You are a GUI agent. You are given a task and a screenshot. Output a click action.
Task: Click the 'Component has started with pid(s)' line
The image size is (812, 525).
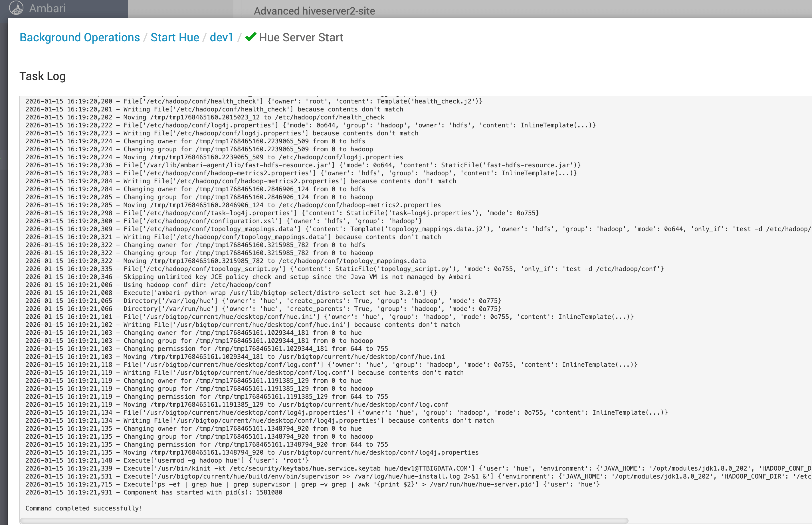point(153,492)
